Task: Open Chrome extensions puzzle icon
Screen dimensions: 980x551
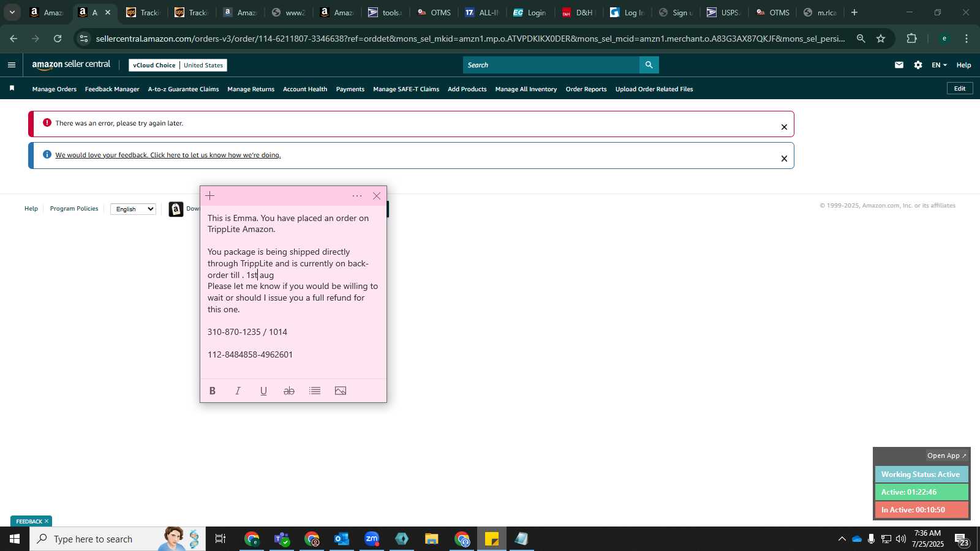Action: click(912, 39)
